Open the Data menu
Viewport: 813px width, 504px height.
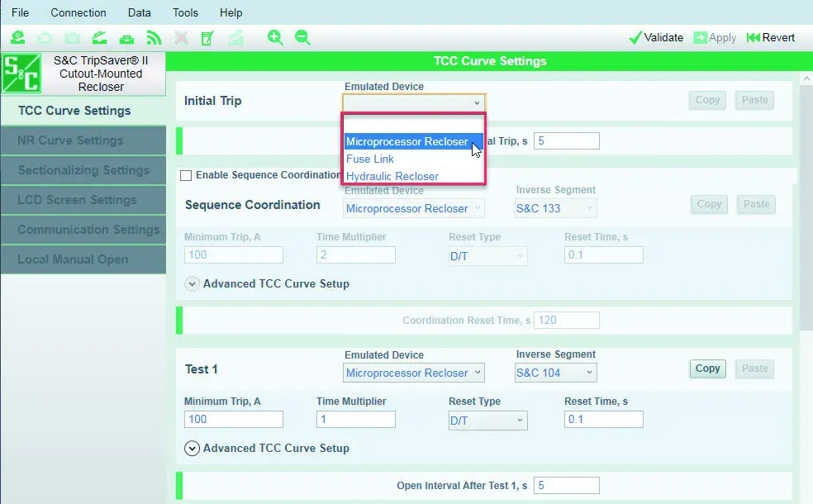[x=140, y=12]
